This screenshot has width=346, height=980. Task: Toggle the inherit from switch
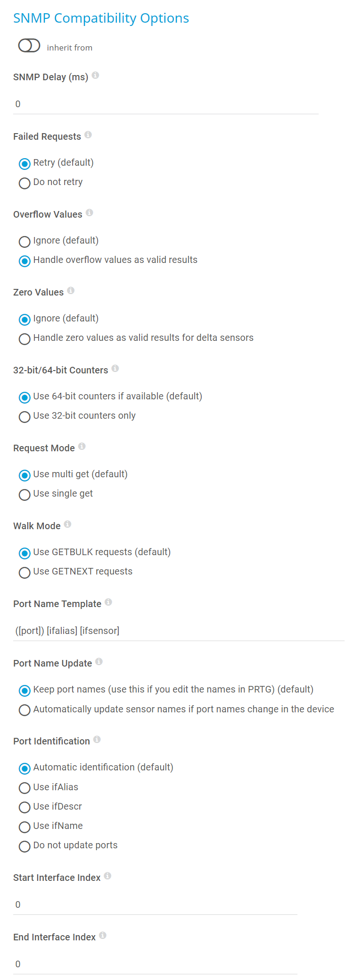click(29, 46)
